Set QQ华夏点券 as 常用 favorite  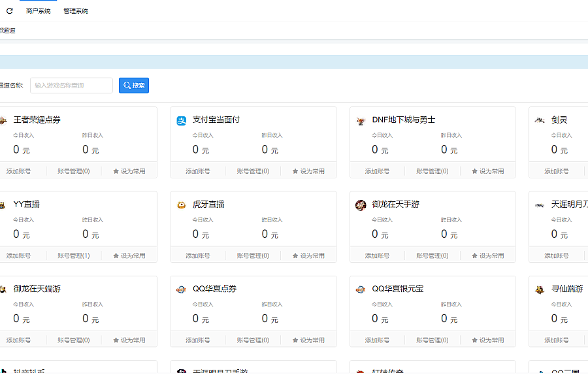[308, 340]
